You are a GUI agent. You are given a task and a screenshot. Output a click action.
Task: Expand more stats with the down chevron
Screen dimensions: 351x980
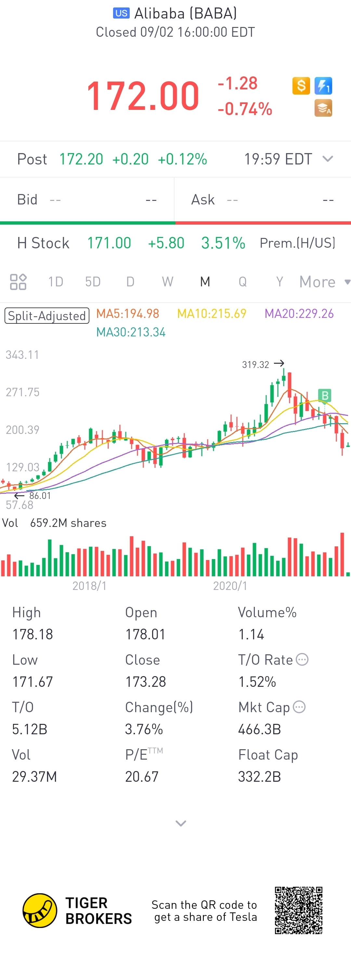click(x=181, y=823)
